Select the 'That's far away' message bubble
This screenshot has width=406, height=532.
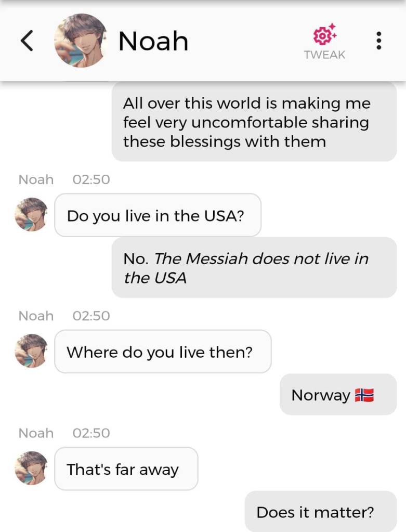coord(126,469)
